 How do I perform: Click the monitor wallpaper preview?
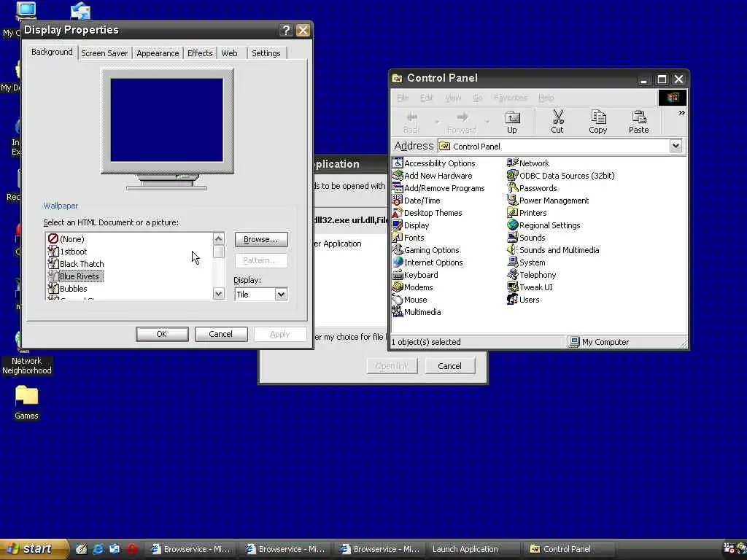click(x=167, y=120)
